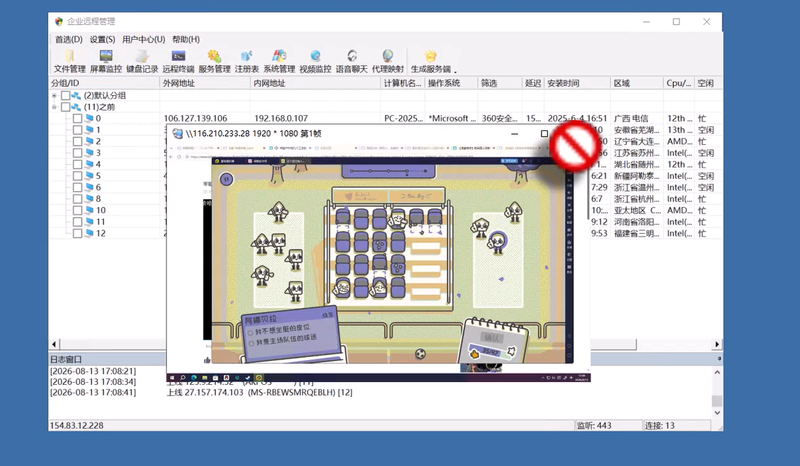Collapse the (11)之前 tree group
This screenshot has width=800, height=466.
54,107
